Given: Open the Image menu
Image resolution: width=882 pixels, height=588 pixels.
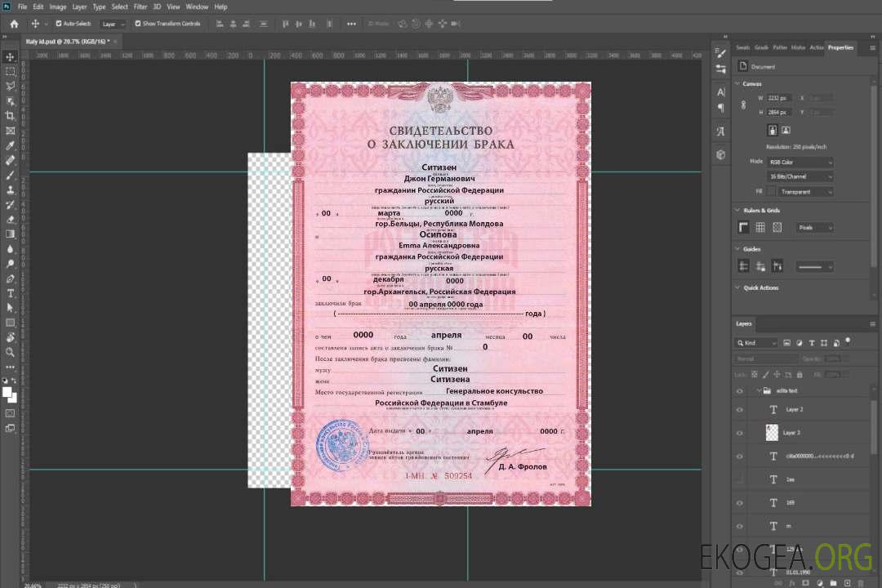Looking at the screenshot, I should click(58, 7).
